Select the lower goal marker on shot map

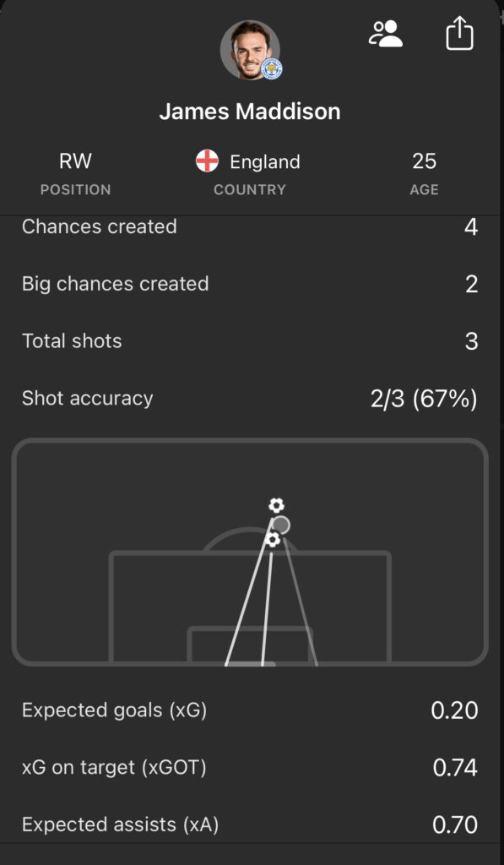pos(273,538)
